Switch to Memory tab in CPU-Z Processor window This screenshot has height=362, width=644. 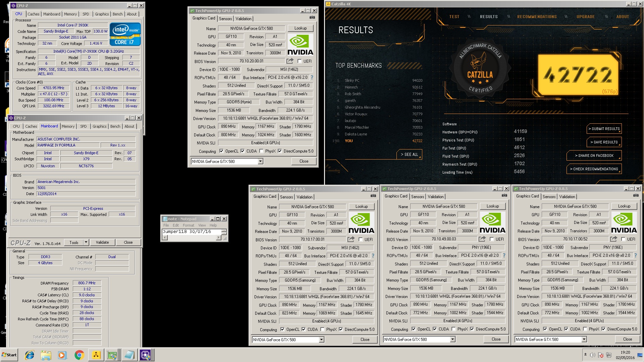70,14
